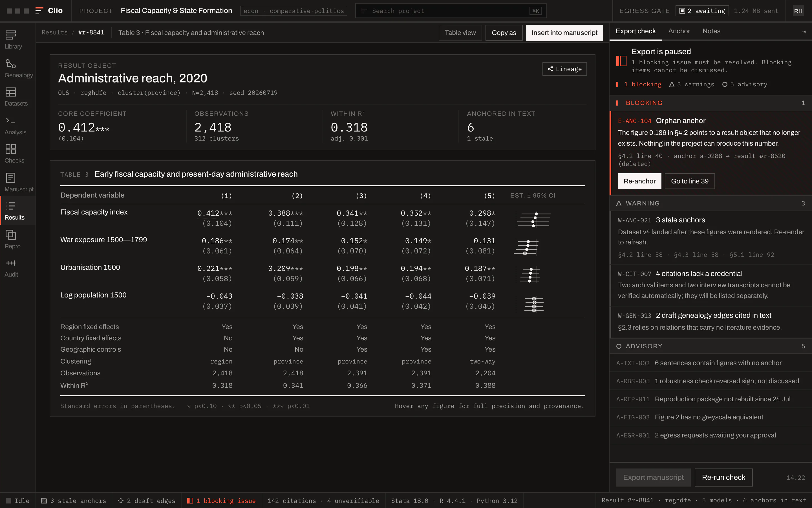
Task: Click the econ · comparative-politics tag
Action: (x=294, y=11)
